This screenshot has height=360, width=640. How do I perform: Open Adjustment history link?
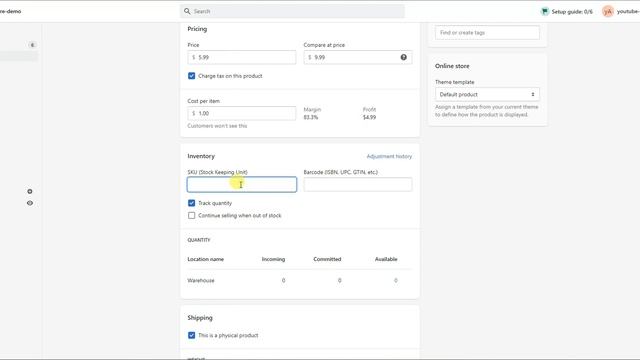click(x=389, y=156)
